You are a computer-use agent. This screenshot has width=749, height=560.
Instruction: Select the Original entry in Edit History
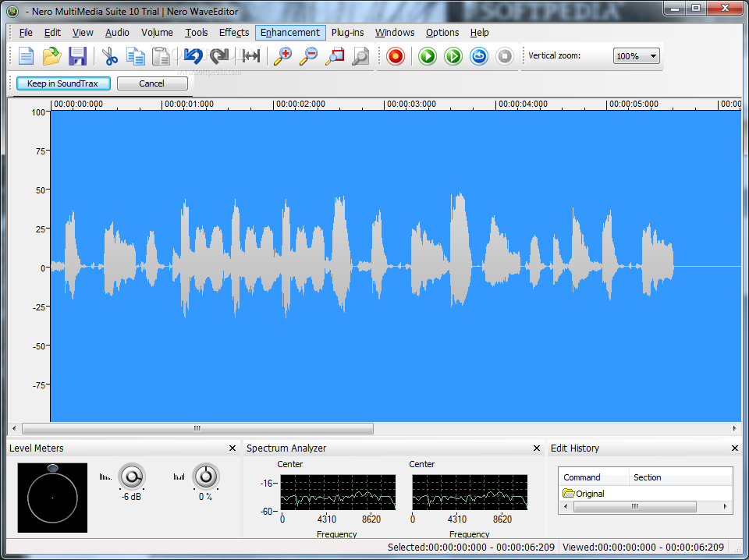click(584, 494)
